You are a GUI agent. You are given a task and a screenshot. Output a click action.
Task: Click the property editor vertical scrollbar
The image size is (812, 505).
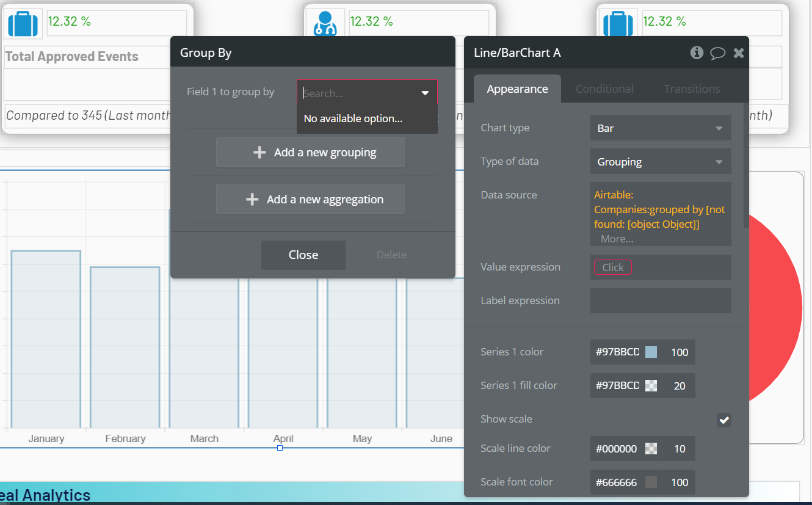pyautogui.click(x=746, y=165)
